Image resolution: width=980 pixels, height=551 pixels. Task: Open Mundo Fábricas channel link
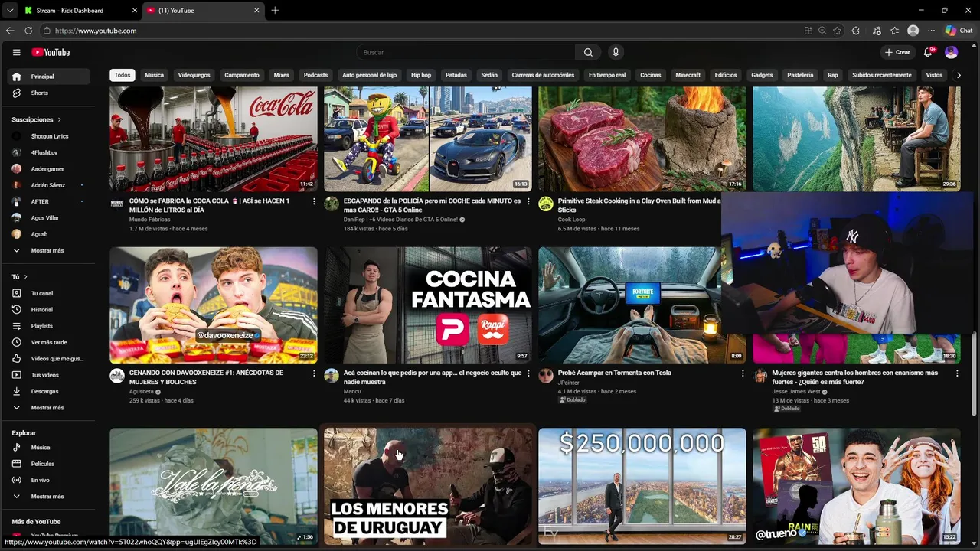pos(150,220)
